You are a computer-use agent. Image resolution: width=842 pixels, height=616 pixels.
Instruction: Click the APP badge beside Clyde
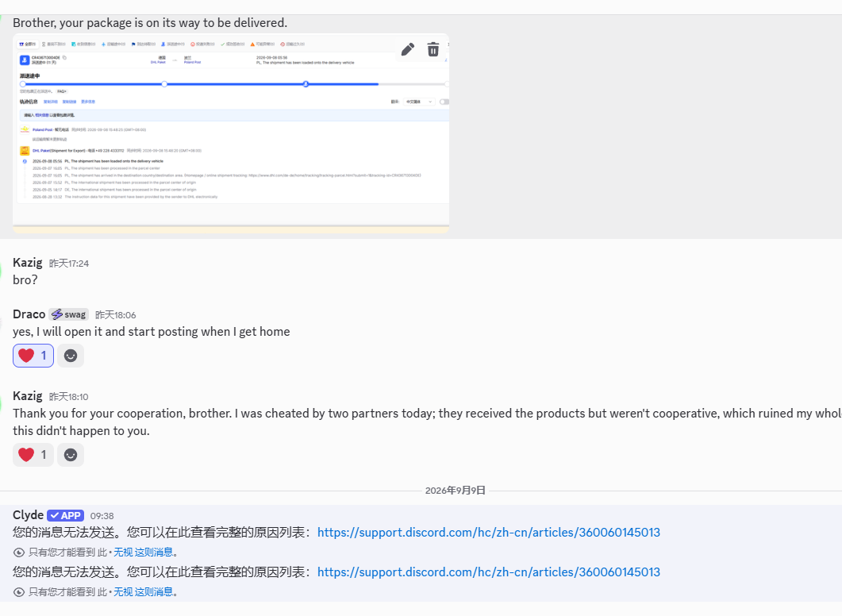point(66,515)
